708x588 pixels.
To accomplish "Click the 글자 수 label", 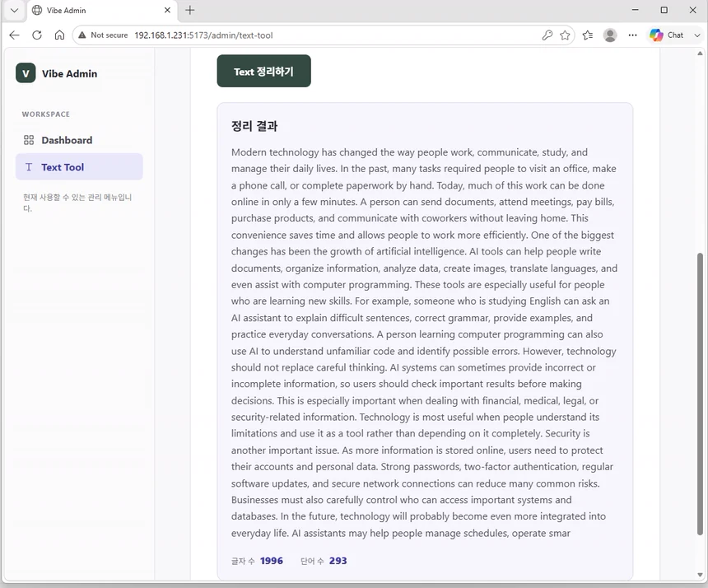I will tap(243, 562).
